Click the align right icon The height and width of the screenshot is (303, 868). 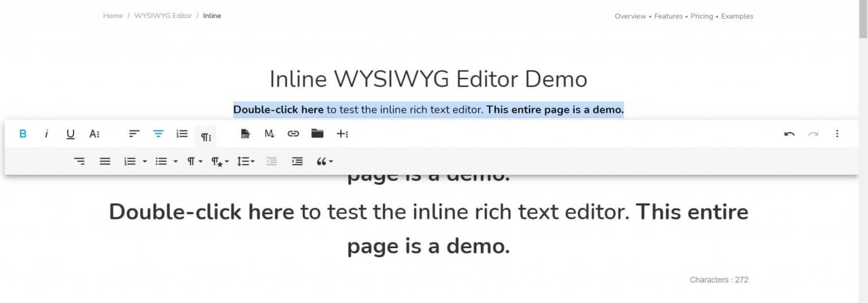pyautogui.click(x=80, y=162)
